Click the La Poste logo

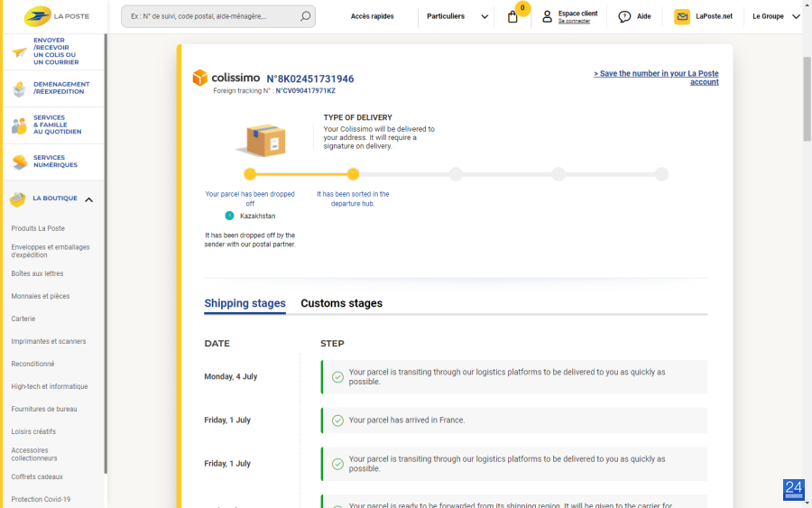(x=57, y=16)
